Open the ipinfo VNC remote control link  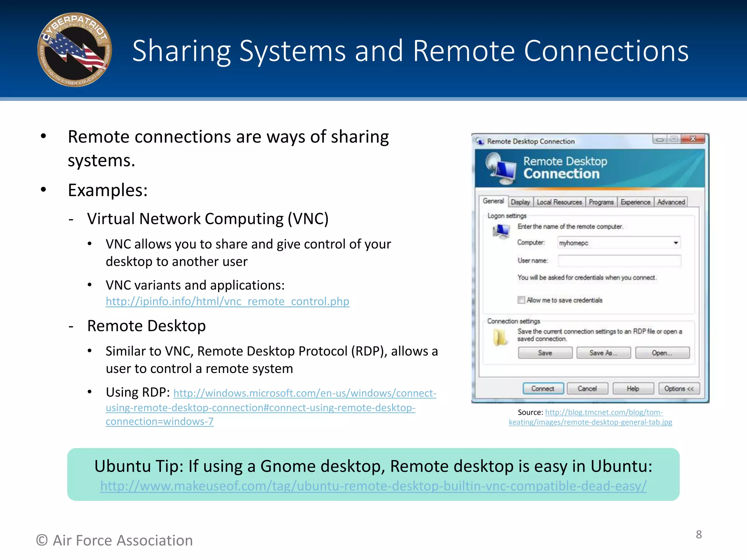[227, 302]
